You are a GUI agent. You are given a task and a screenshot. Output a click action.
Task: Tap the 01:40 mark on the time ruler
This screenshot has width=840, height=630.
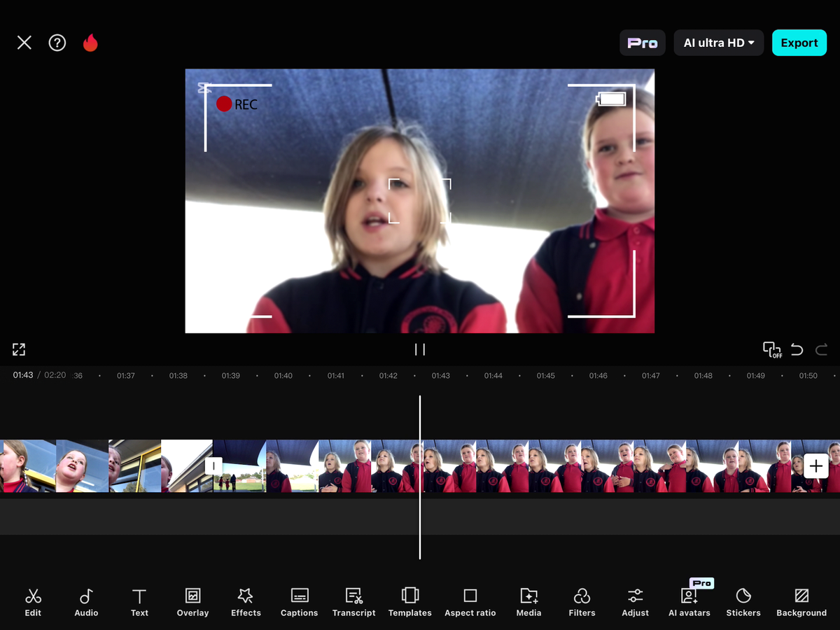(x=283, y=376)
